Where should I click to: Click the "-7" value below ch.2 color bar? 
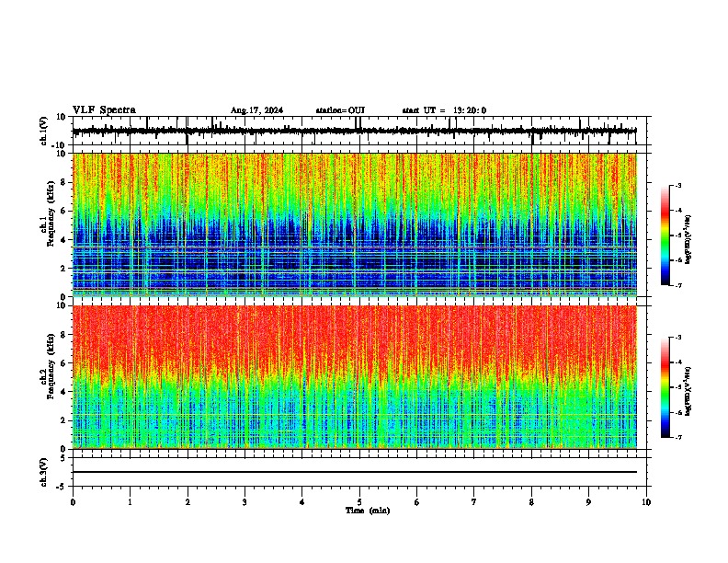[677, 437]
